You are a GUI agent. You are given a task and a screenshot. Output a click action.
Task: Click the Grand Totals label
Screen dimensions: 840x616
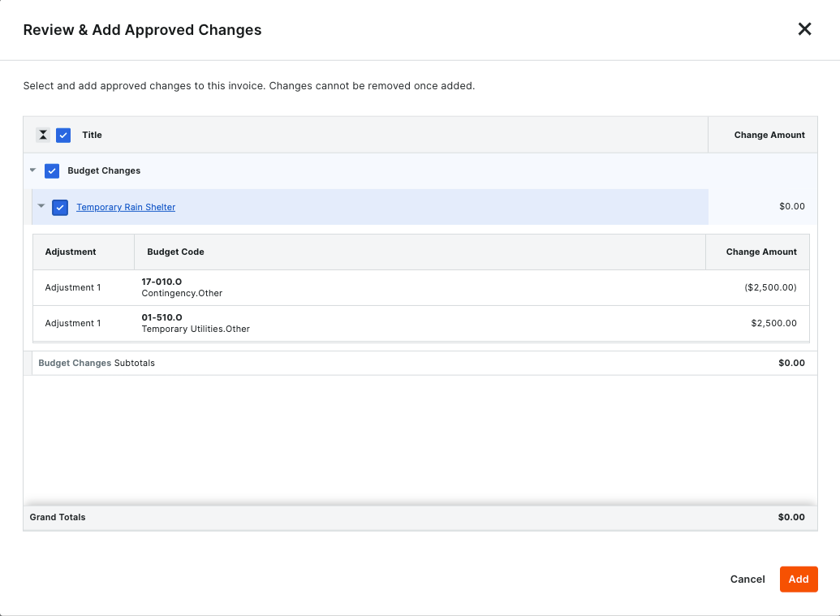coord(58,517)
